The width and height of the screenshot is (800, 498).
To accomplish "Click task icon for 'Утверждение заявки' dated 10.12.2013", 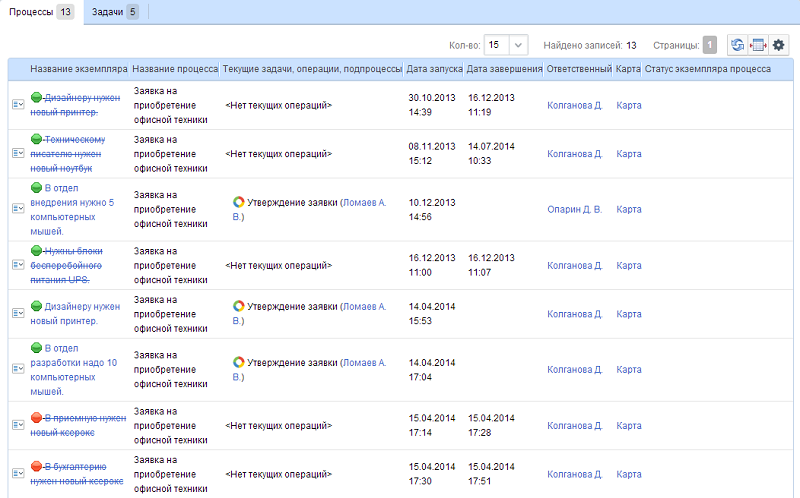I will (238, 202).
